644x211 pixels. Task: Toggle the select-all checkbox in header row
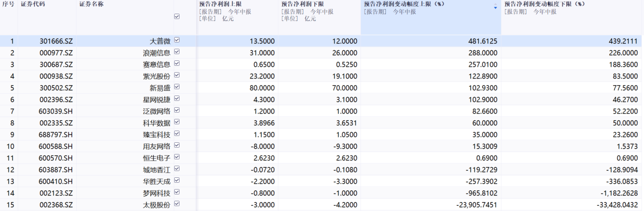pos(177,16)
